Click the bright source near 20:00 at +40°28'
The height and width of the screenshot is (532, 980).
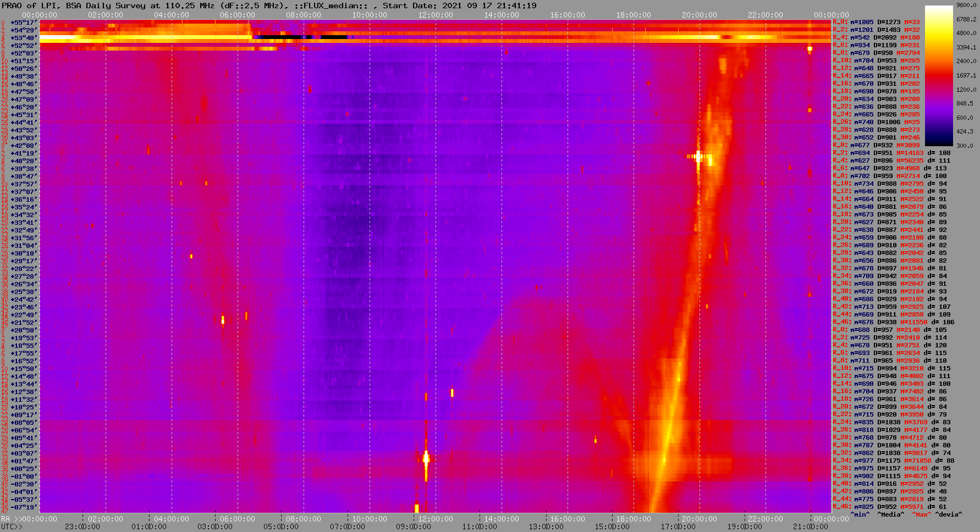click(x=699, y=157)
